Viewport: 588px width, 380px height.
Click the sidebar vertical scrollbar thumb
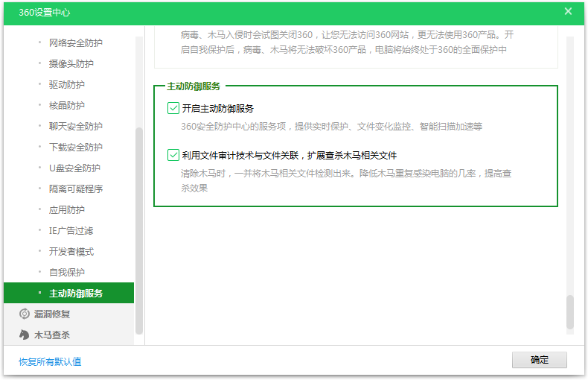tap(138, 230)
